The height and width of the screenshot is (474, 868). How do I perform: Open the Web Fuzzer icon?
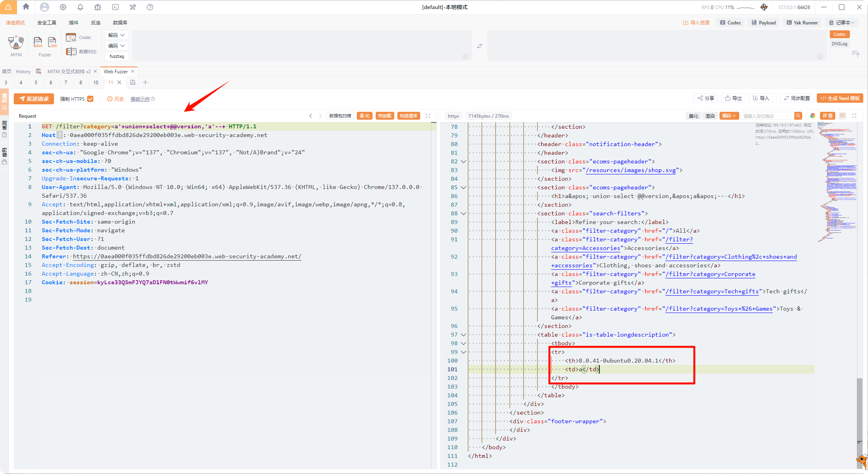(38, 42)
